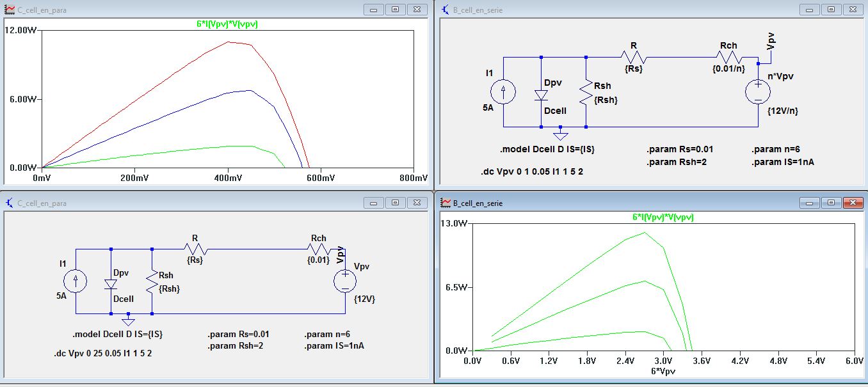Minimize the B_cell_en_serie schematic window
The image size is (868, 387).
pyautogui.click(x=808, y=10)
